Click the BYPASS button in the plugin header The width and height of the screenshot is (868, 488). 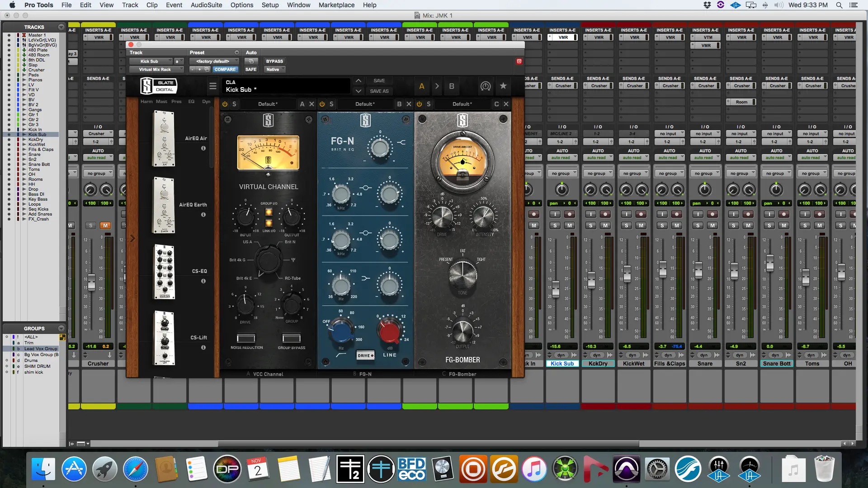pos(274,61)
